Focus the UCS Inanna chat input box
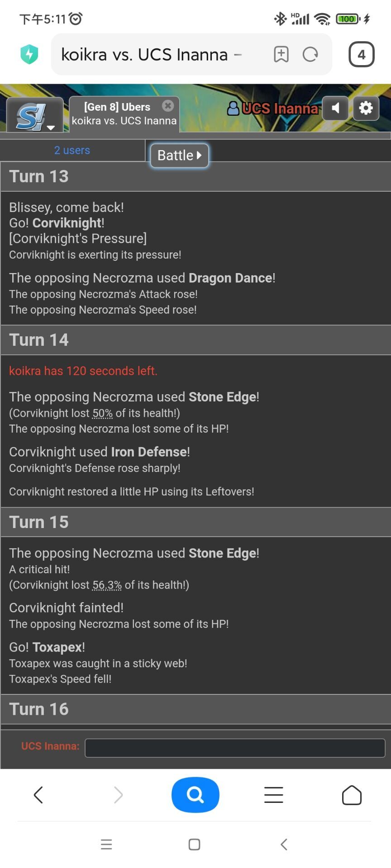 coord(234,748)
